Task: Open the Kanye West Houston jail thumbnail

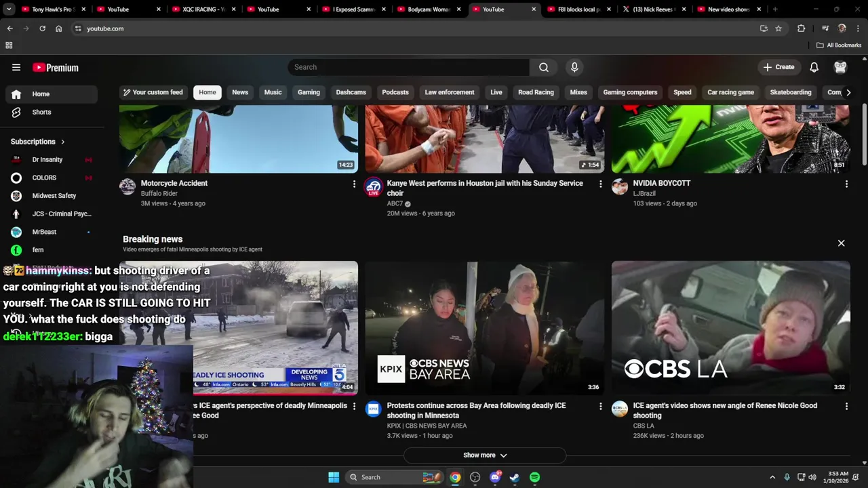Action: pyautogui.click(x=485, y=139)
